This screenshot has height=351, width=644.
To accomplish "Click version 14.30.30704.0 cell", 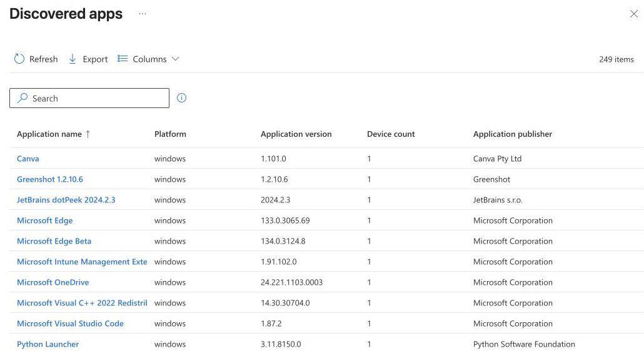I will coord(286,303).
